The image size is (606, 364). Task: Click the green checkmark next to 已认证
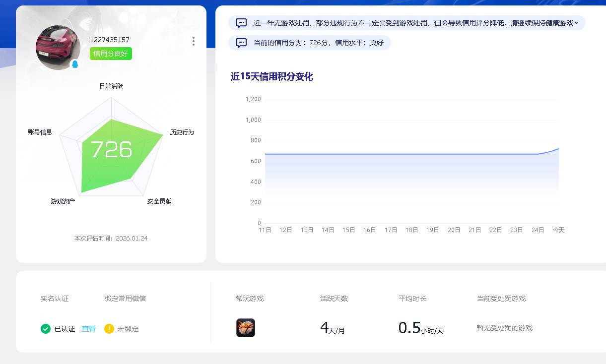[45, 329]
